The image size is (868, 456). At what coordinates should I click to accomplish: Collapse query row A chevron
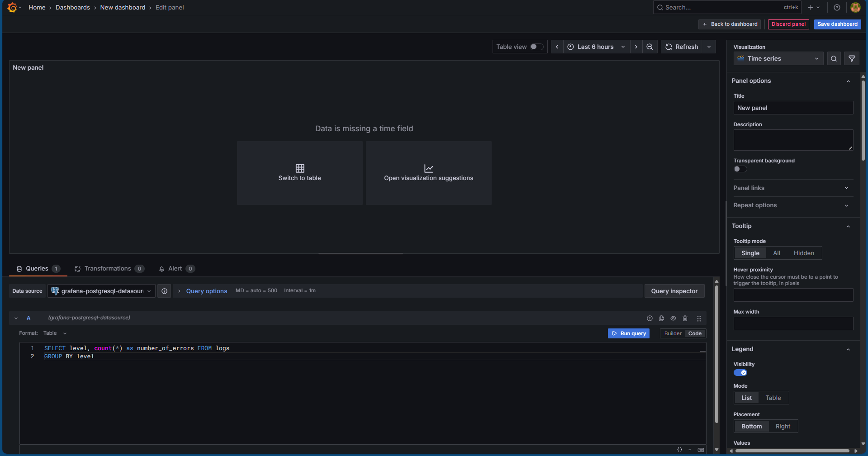pyautogui.click(x=16, y=318)
